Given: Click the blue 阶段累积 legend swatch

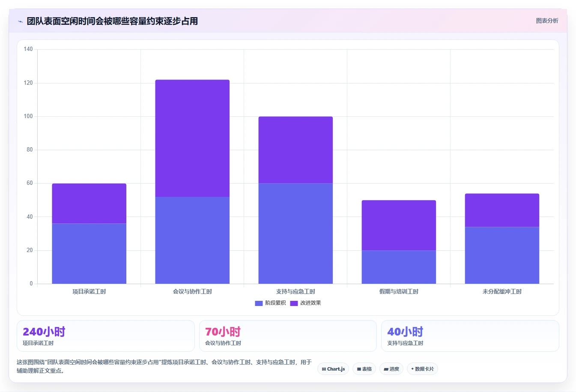Looking at the screenshot, I should tap(259, 303).
